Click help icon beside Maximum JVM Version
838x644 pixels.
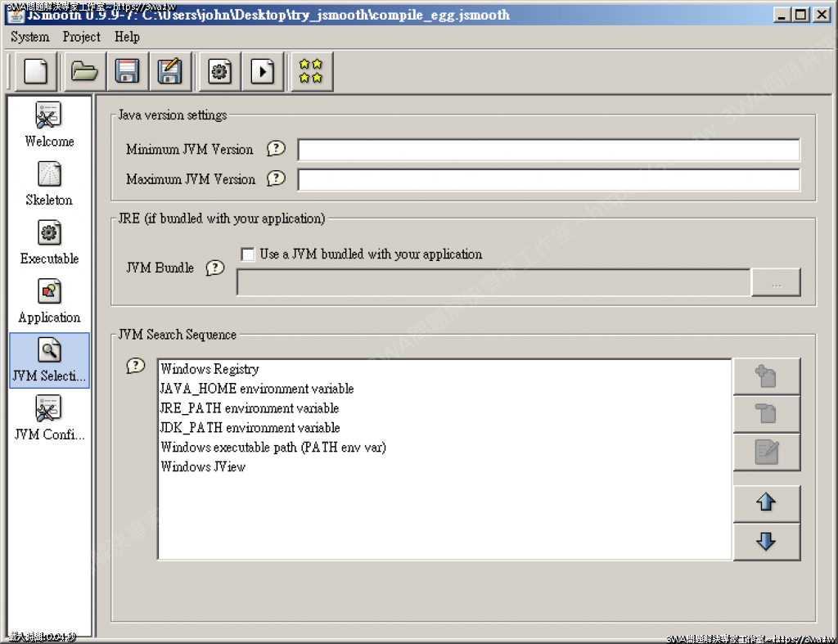click(277, 178)
